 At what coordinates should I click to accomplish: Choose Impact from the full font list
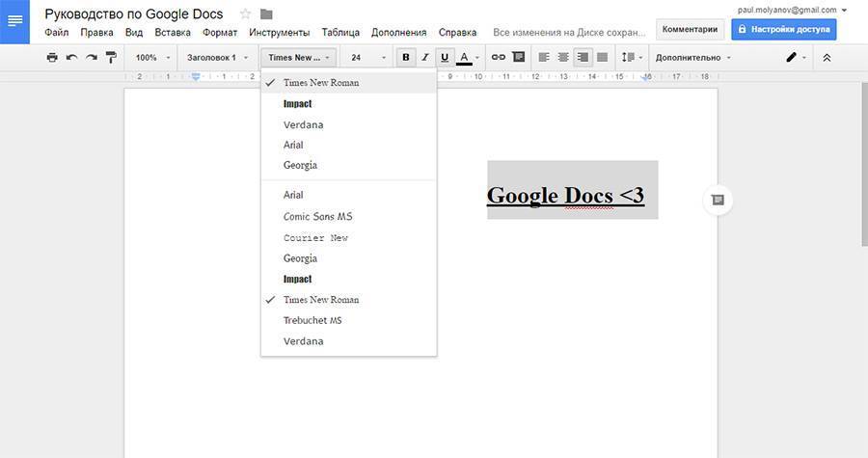click(x=349, y=279)
